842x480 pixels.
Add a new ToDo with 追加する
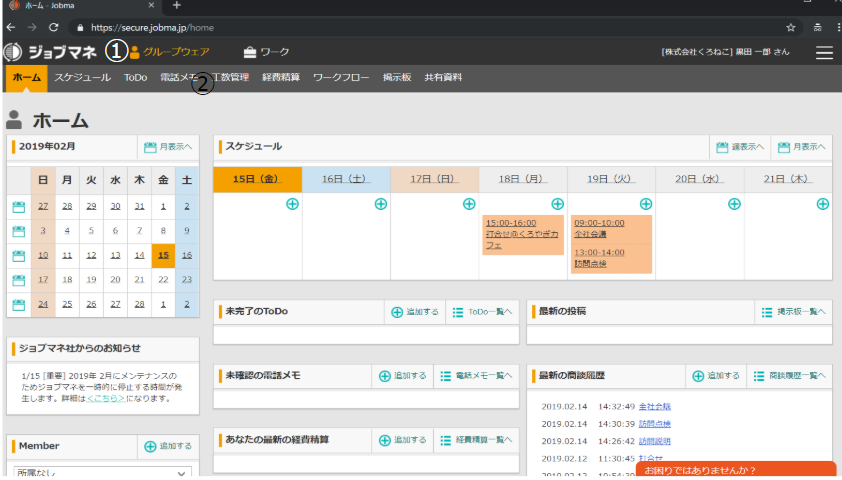(415, 312)
